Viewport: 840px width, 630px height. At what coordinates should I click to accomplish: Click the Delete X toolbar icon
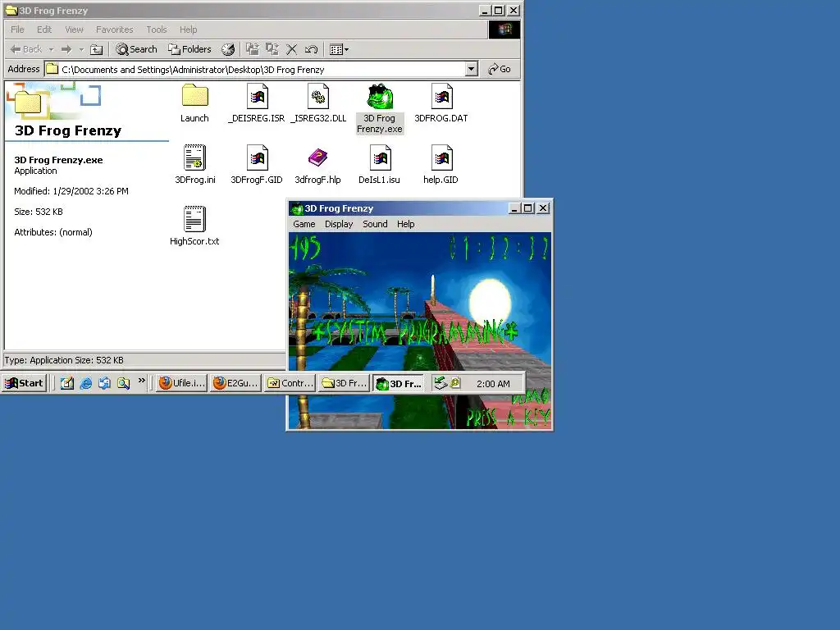[x=291, y=49]
